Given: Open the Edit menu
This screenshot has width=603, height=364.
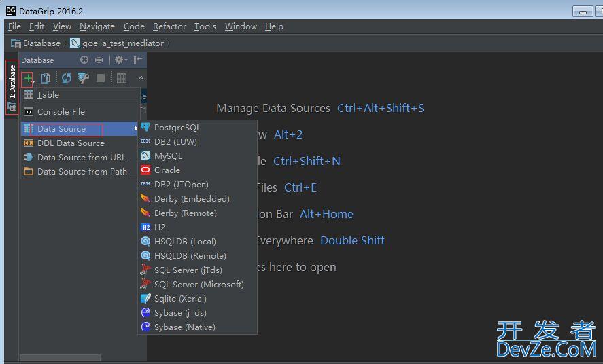Looking at the screenshot, I should [x=37, y=26].
